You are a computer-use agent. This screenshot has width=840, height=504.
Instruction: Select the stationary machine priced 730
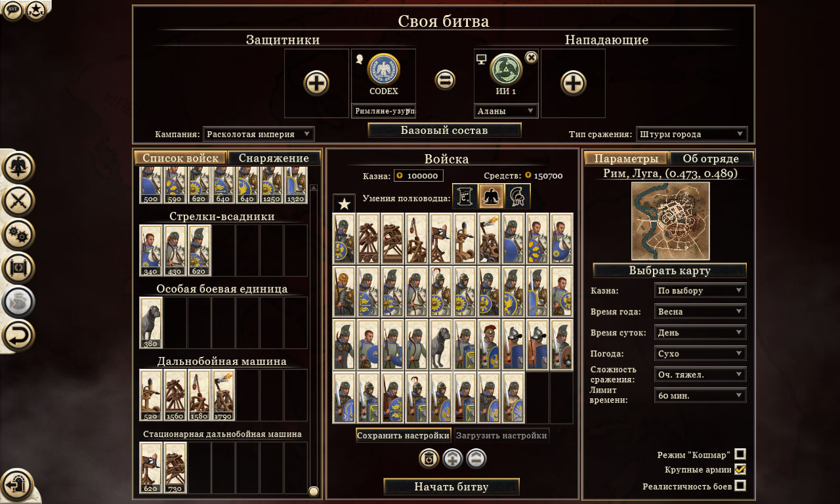(x=175, y=467)
